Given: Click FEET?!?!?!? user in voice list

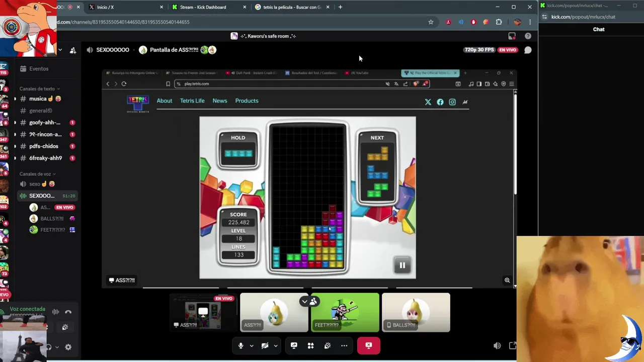Looking at the screenshot, I should tap(52, 230).
